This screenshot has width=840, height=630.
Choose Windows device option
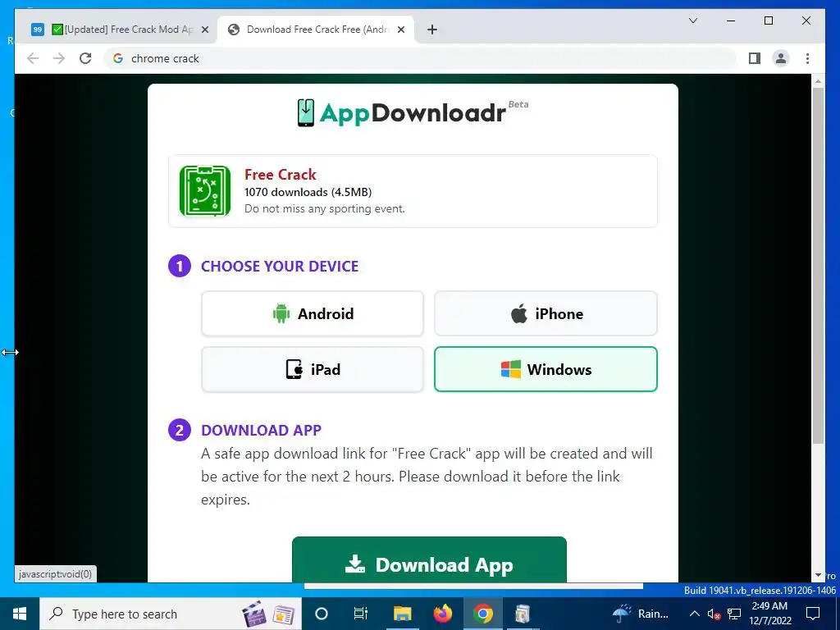point(546,370)
